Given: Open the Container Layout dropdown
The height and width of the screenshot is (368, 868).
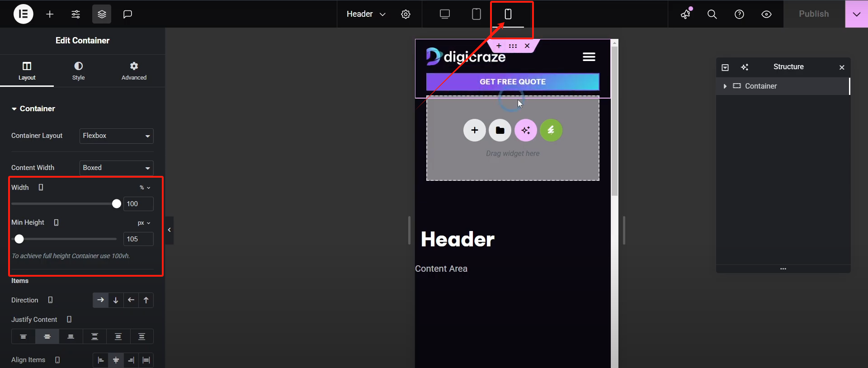Looking at the screenshot, I should 116,136.
